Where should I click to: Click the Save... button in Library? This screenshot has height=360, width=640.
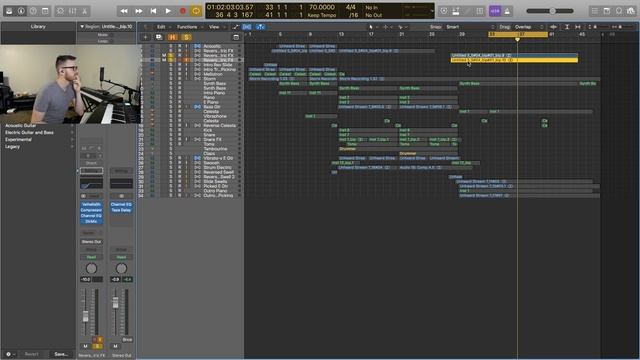[x=61, y=354]
